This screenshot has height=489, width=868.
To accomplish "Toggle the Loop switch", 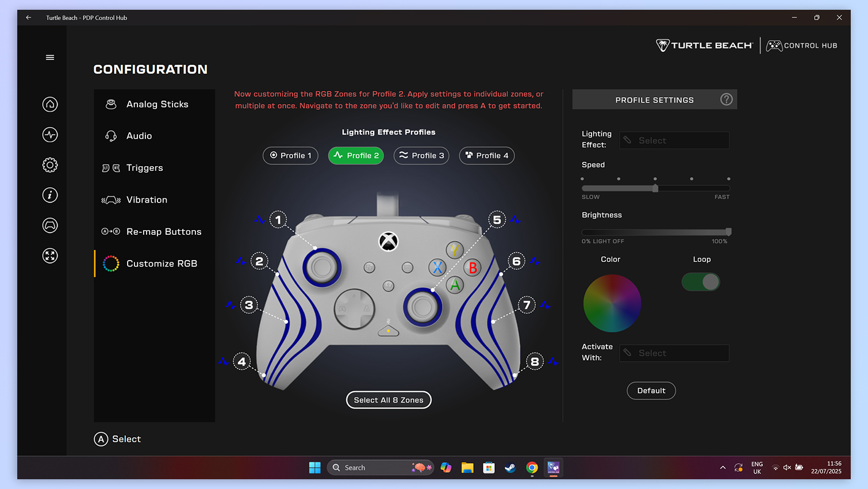I will [x=701, y=282].
